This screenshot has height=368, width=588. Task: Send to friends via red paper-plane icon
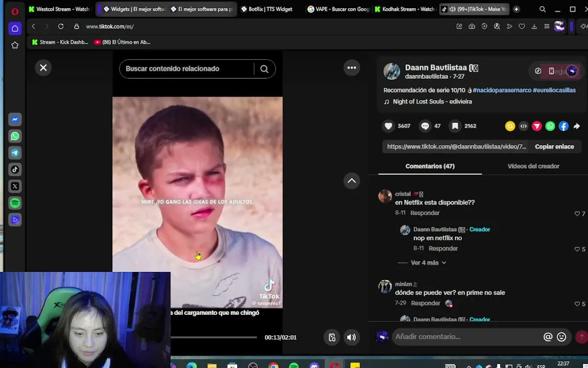pyautogui.click(x=537, y=126)
